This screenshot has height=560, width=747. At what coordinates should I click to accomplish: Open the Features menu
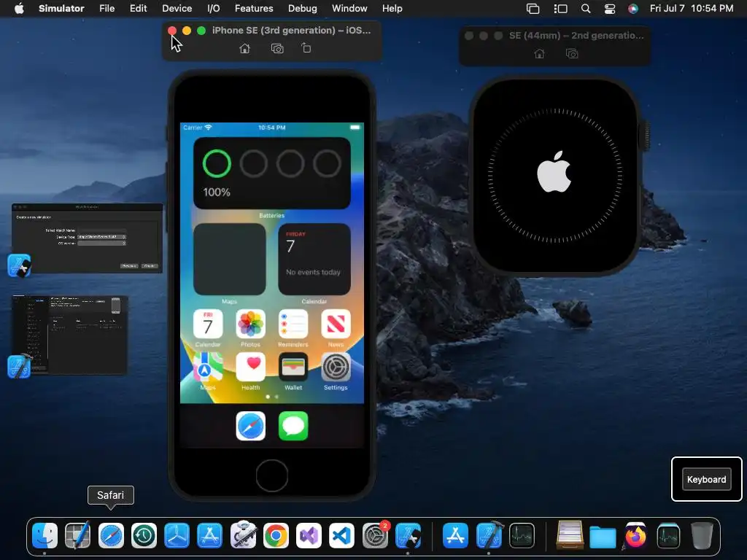(x=254, y=9)
